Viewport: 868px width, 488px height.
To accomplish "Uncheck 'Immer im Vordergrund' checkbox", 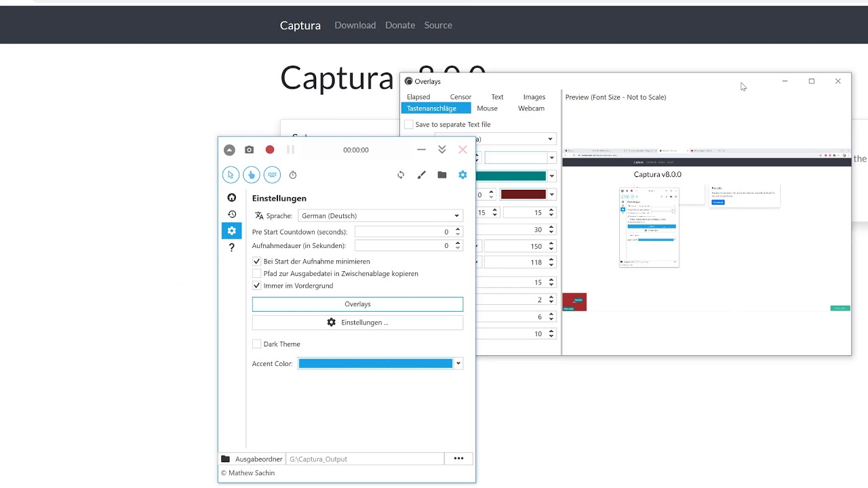I will pos(256,286).
